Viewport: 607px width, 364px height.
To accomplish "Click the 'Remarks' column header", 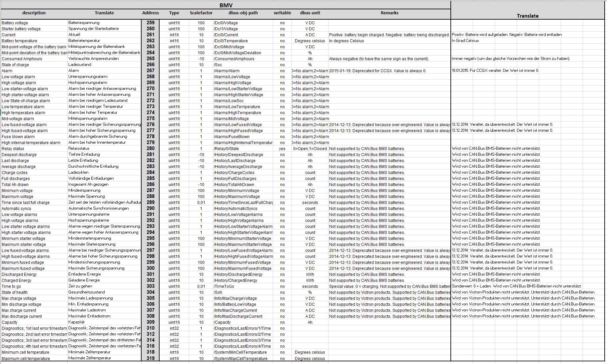I will (x=389, y=13).
